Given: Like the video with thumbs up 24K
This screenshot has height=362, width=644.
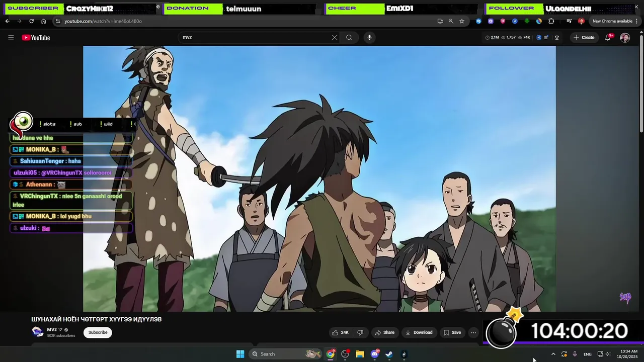Looking at the screenshot, I should tap(340, 332).
